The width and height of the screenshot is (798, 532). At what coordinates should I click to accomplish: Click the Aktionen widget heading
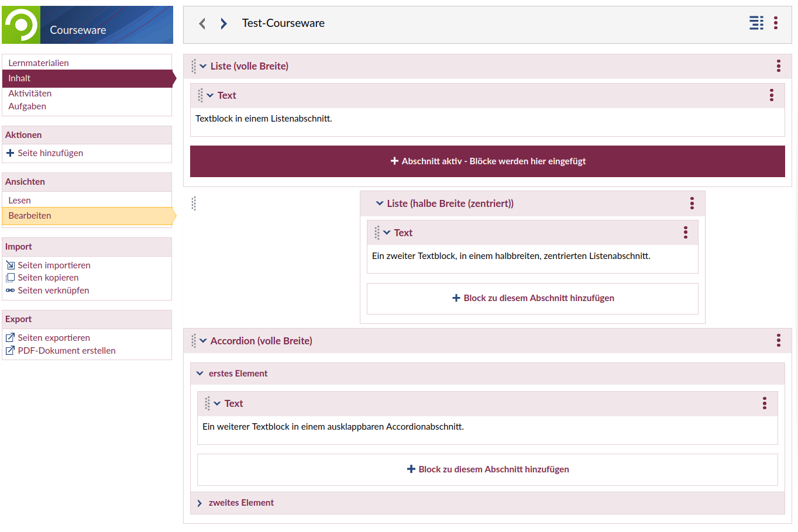tap(23, 135)
